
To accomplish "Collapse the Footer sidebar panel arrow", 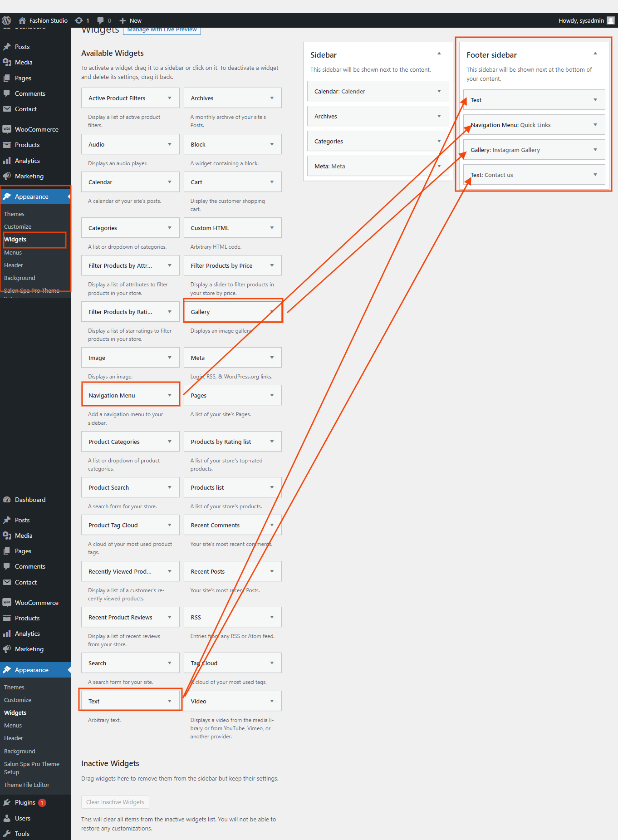I will (x=595, y=54).
